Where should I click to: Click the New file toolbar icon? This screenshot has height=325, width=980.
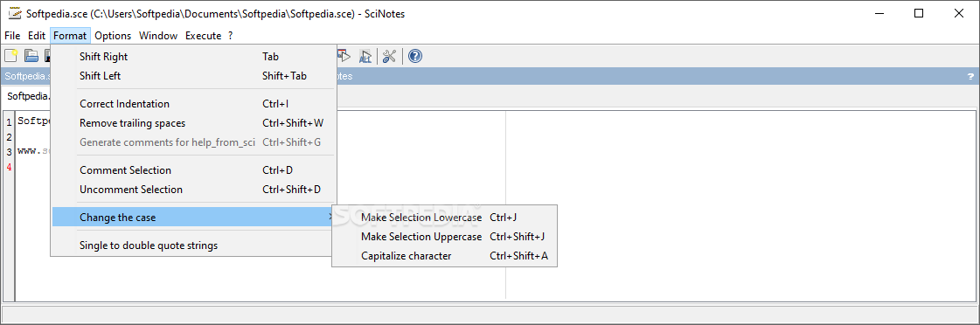pos(10,56)
